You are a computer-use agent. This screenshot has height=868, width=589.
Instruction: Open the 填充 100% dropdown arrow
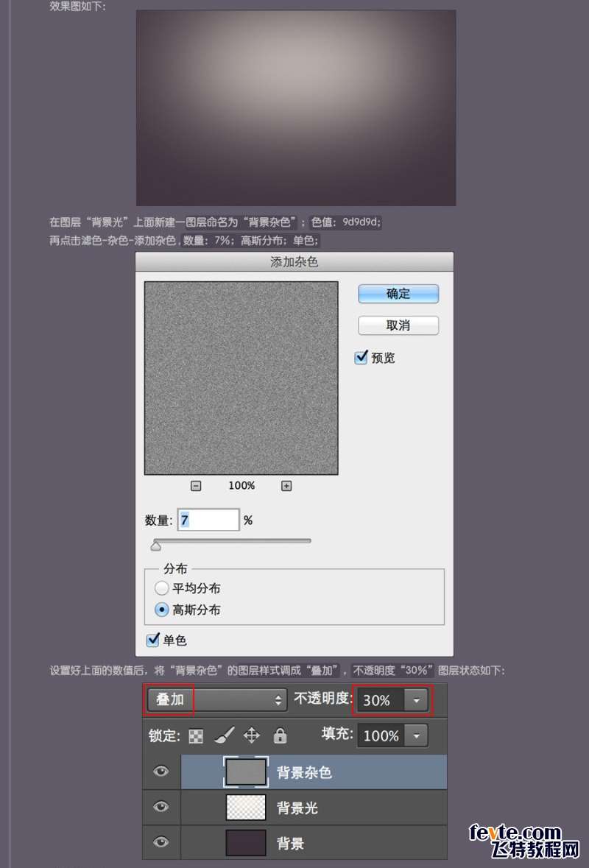click(416, 735)
